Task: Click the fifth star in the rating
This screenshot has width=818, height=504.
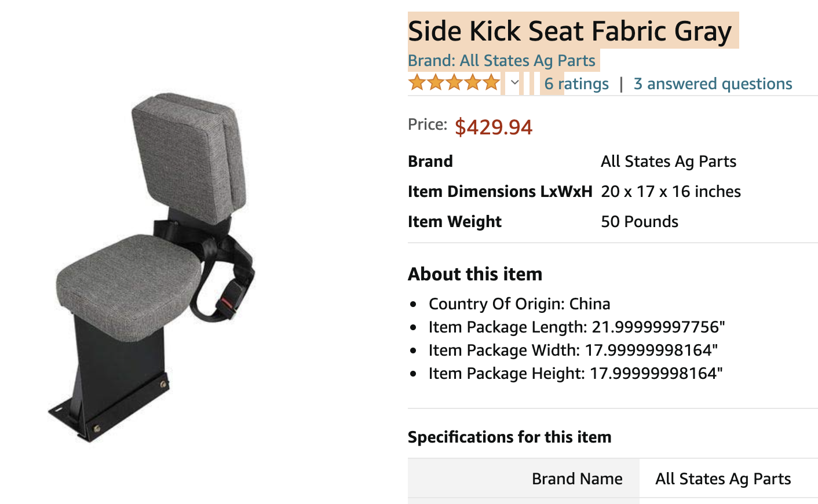Action: [x=491, y=83]
